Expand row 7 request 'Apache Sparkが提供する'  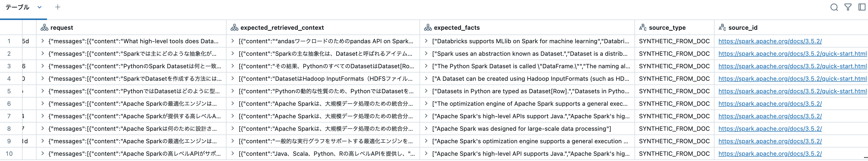tap(42, 116)
